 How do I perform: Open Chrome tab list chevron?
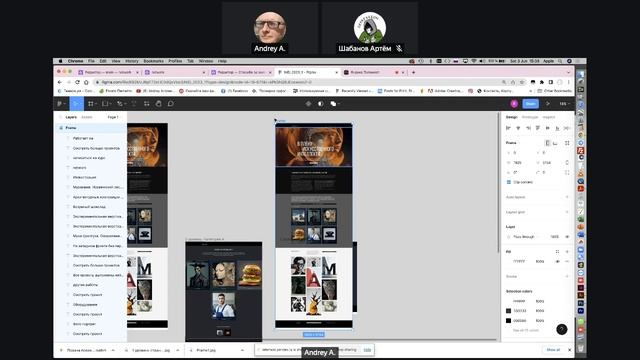pyautogui.click(x=569, y=72)
